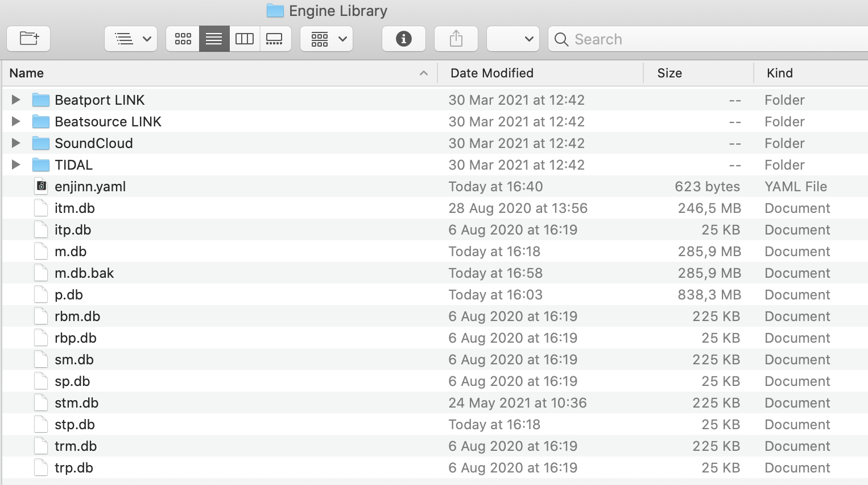This screenshot has height=485, width=868.
Task: Expand the TIDAL folder
Action: tap(16, 165)
